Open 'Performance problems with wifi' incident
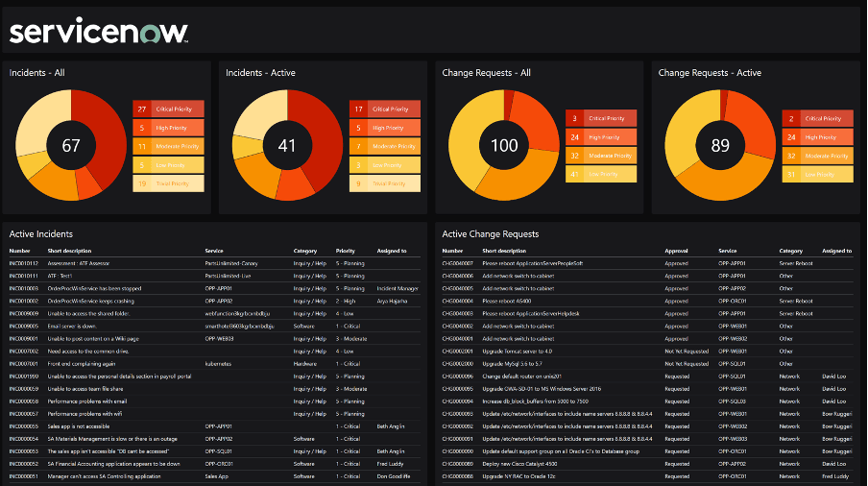 point(84,414)
